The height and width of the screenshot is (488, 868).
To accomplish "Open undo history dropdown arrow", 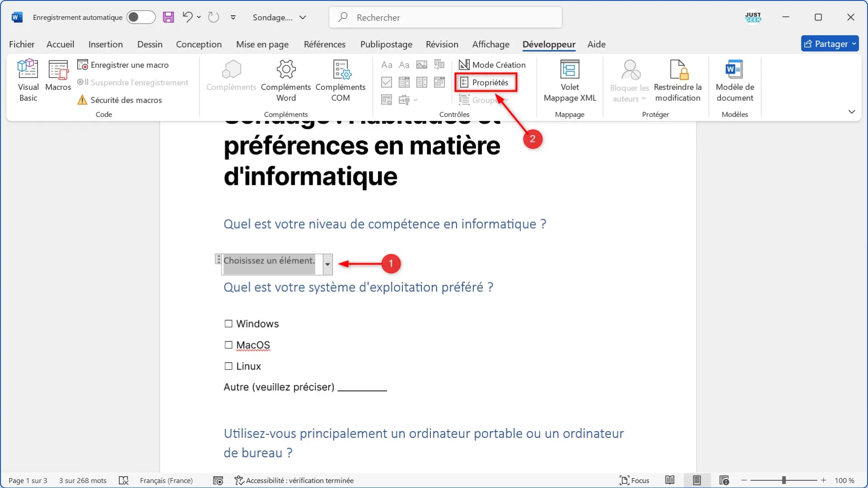I will [x=199, y=17].
